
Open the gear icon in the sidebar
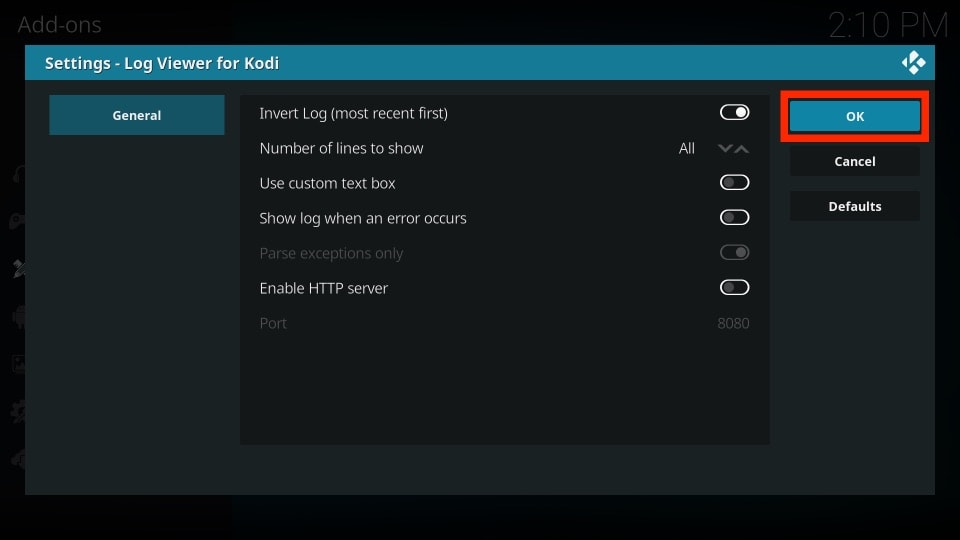pos(18,411)
